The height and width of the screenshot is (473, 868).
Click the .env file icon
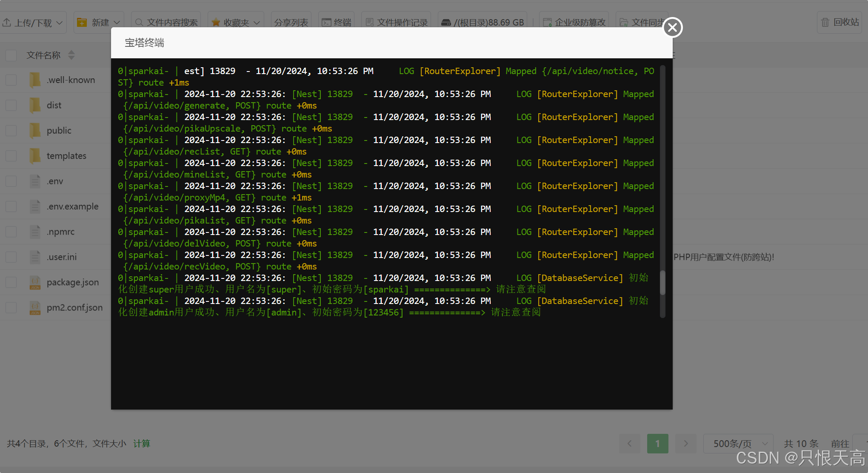click(x=35, y=181)
